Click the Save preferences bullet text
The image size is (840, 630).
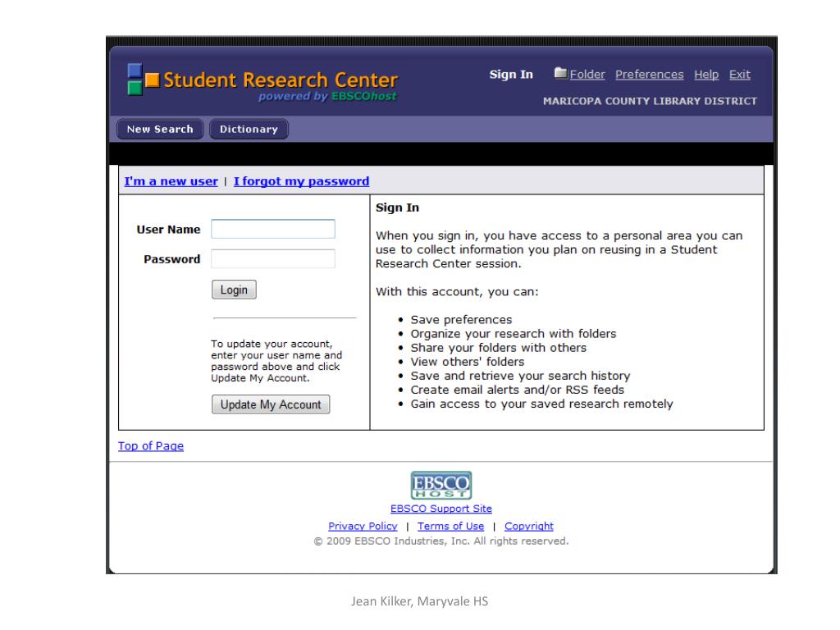click(x=461, y=320)
